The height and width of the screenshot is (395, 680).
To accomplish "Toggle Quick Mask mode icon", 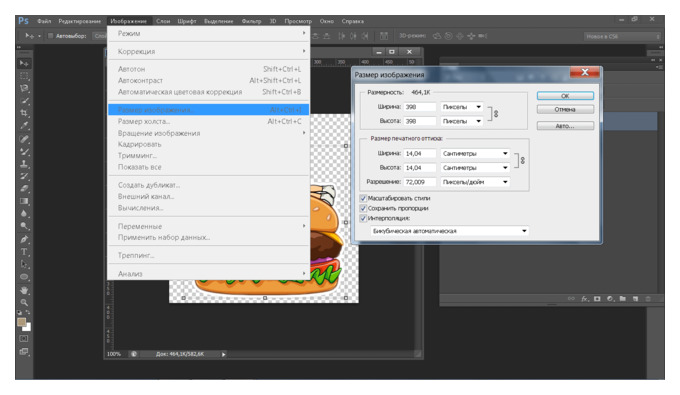I will (24, 338).
